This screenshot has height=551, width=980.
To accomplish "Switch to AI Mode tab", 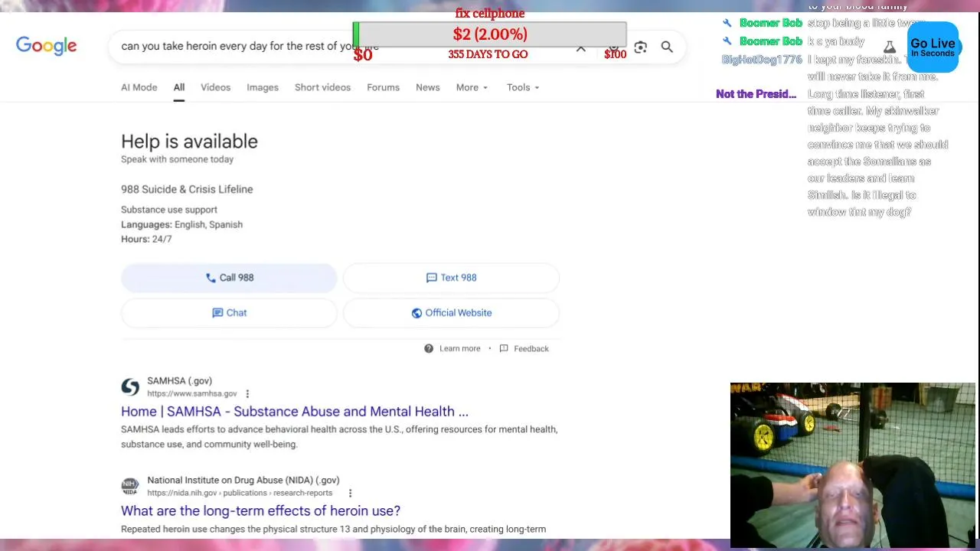I will click(x=139, y=87).
